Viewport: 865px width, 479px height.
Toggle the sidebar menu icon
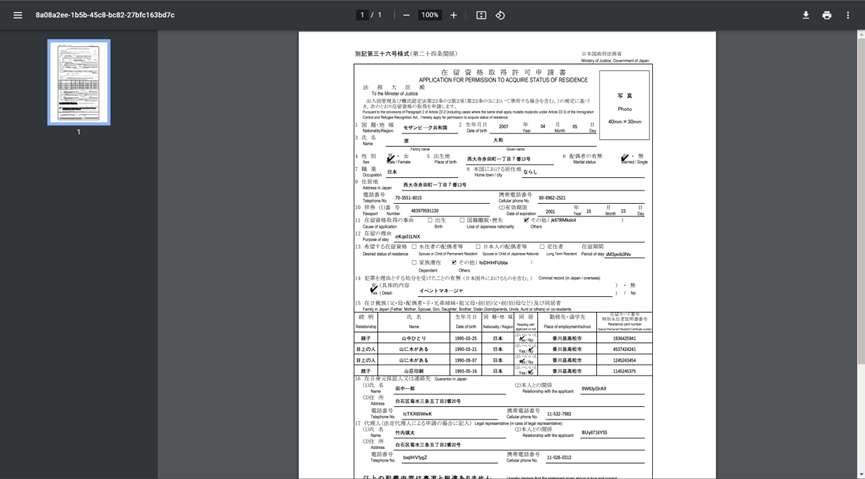pos(17,15)
